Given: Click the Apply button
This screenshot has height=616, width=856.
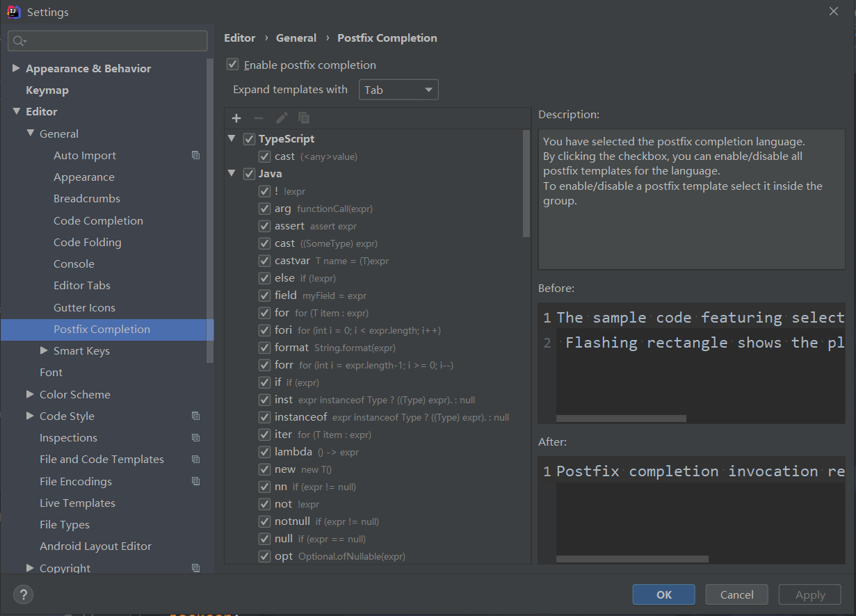Looking at the screenshot, I should (810, 594).
